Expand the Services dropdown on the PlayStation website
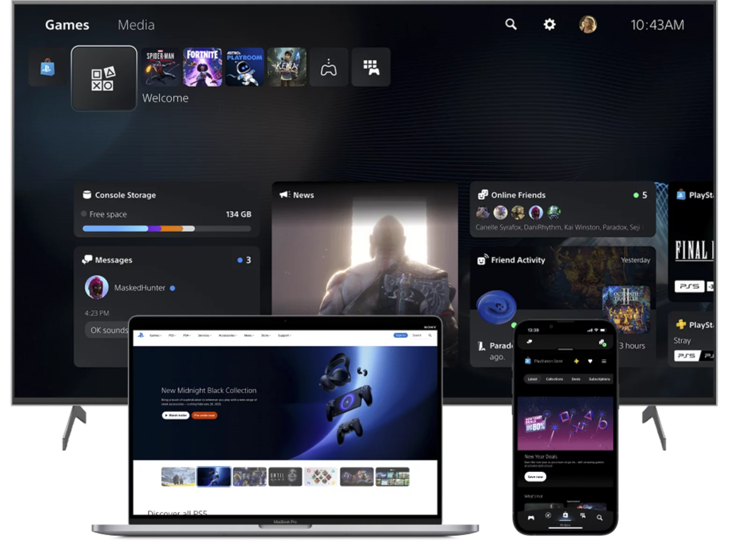This screenshot has height=560, width=749. tap(204, 335)
